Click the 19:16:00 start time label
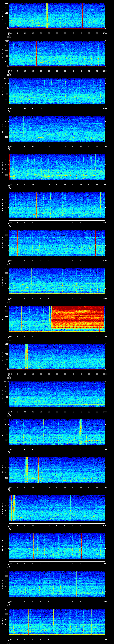Screen dimensions: 114x644 (9, 33)
